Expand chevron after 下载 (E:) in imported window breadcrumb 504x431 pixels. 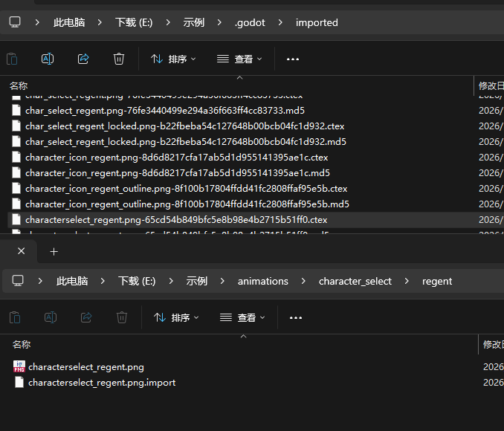click(168, 22)
